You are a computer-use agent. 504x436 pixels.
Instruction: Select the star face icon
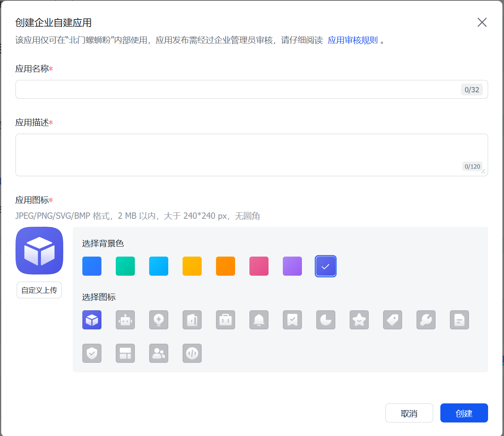(359, 320)
